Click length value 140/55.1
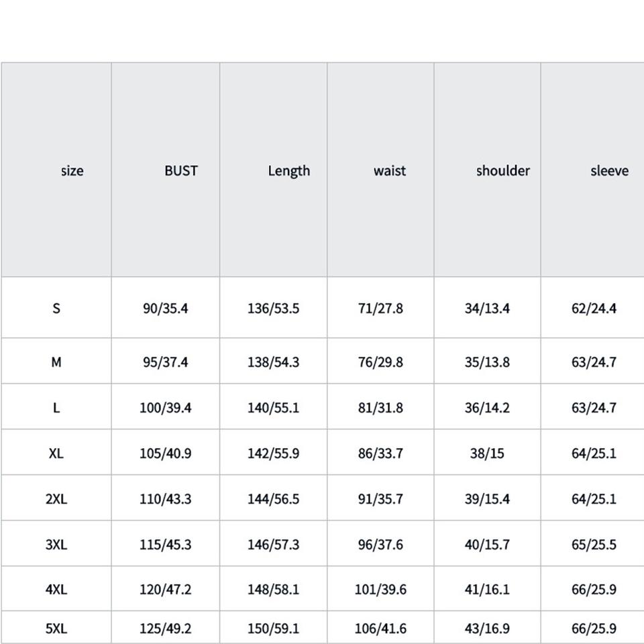644x644 pixels. click(273, 408)
